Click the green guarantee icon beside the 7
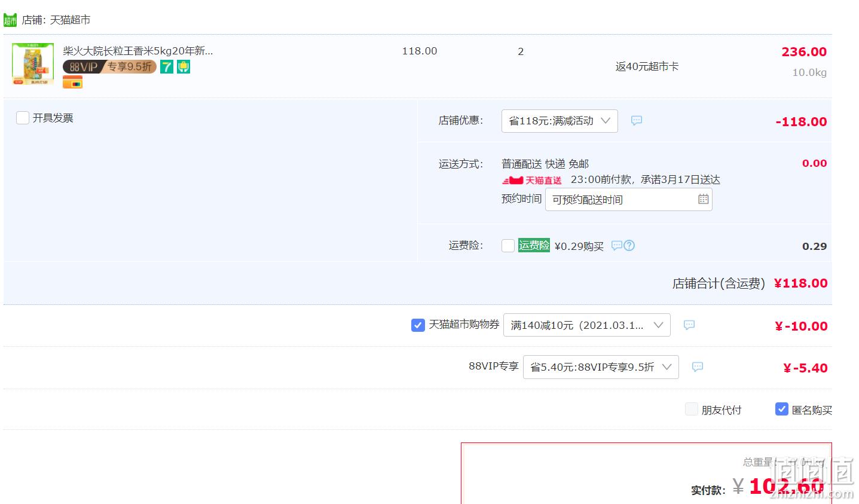 pyautogui.click(x=184, y=67)
